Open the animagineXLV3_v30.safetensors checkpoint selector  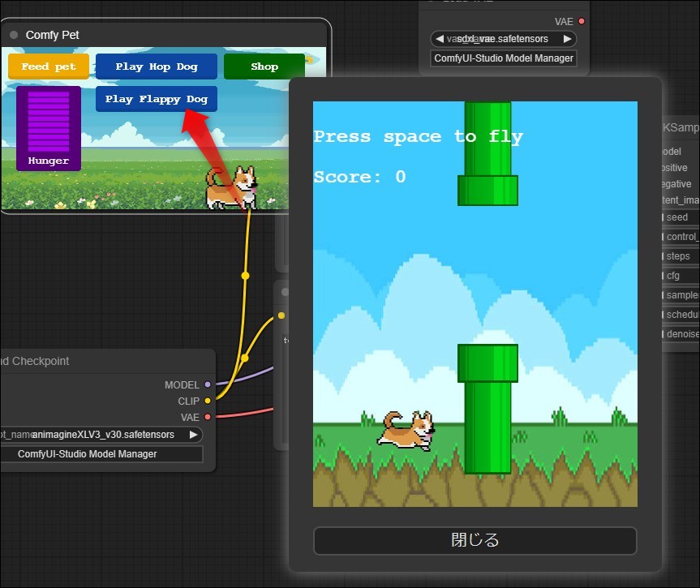pos(101,435)
